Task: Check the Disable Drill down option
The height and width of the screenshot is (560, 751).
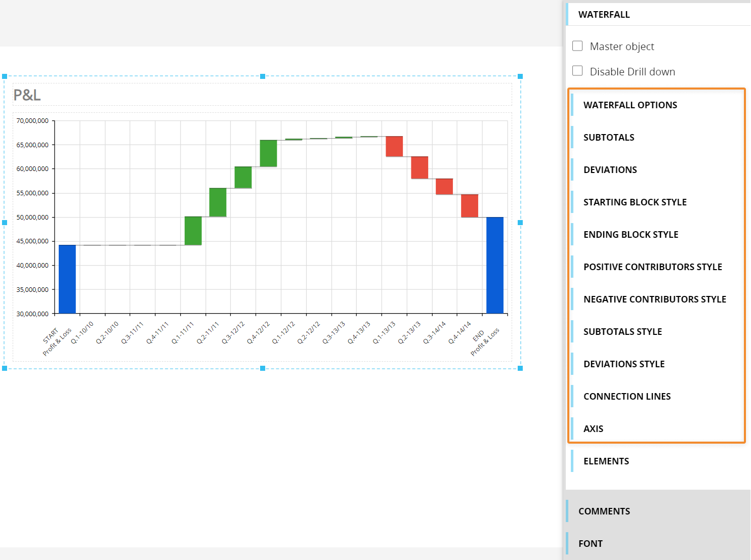Action: pos(577,71)
